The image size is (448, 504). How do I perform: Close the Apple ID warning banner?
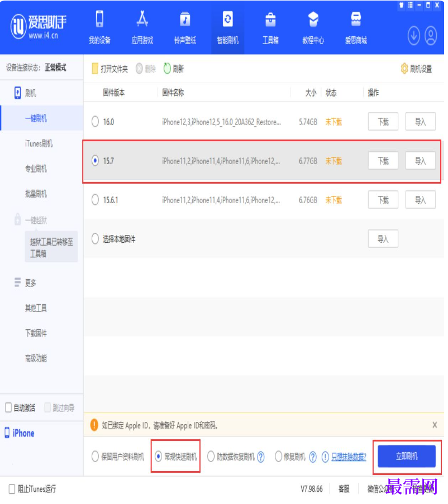pos(435,425)
